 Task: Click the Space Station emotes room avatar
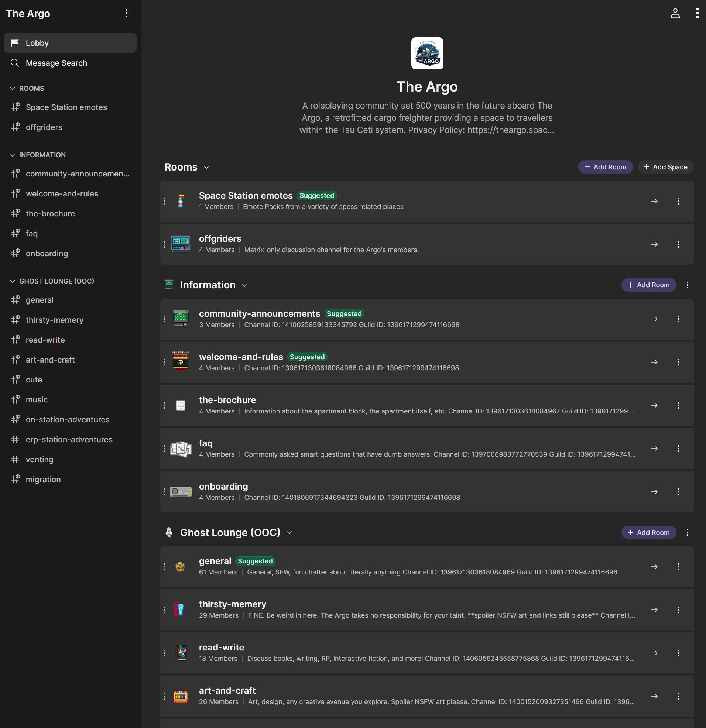pos(181,201)
